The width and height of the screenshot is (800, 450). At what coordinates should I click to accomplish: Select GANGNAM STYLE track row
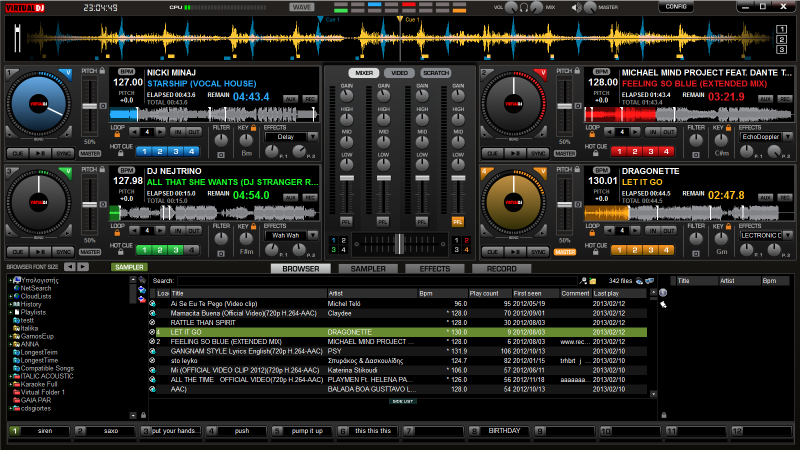(x=398, y=351)
